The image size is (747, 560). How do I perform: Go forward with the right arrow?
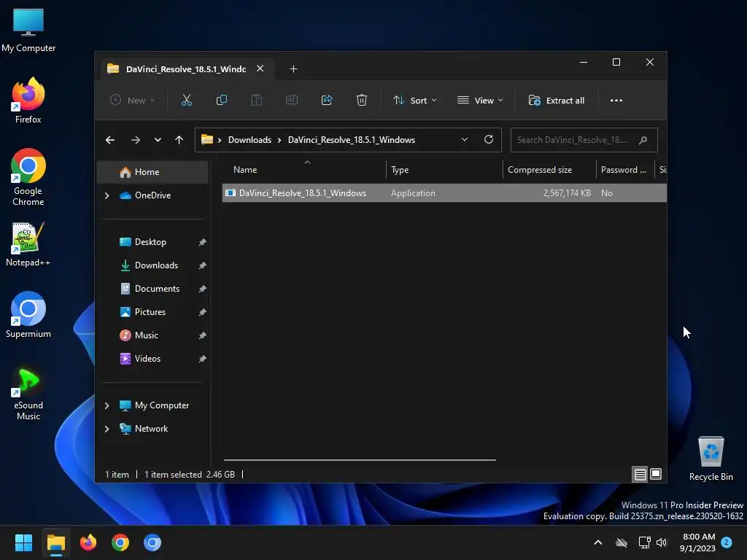(x=135, y=140)
